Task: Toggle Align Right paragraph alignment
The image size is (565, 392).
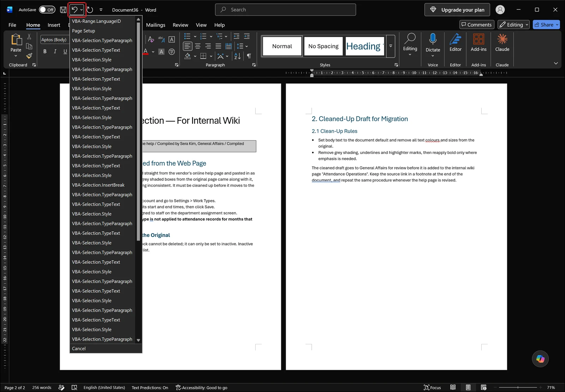Action: 208,46
